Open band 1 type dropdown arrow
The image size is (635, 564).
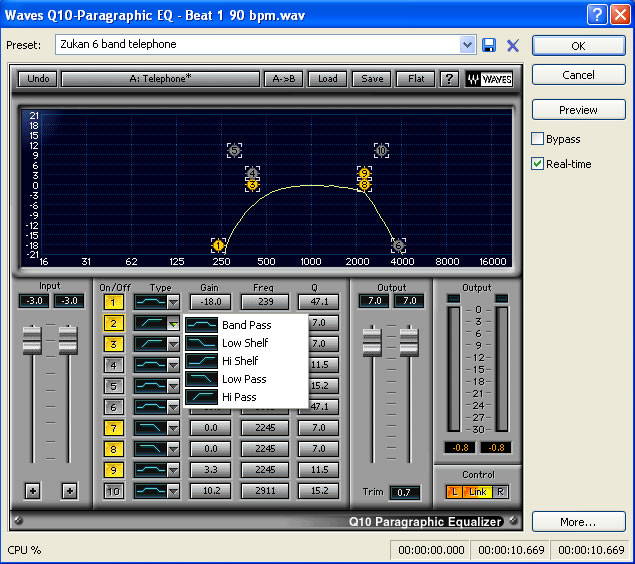coord(173,302)
